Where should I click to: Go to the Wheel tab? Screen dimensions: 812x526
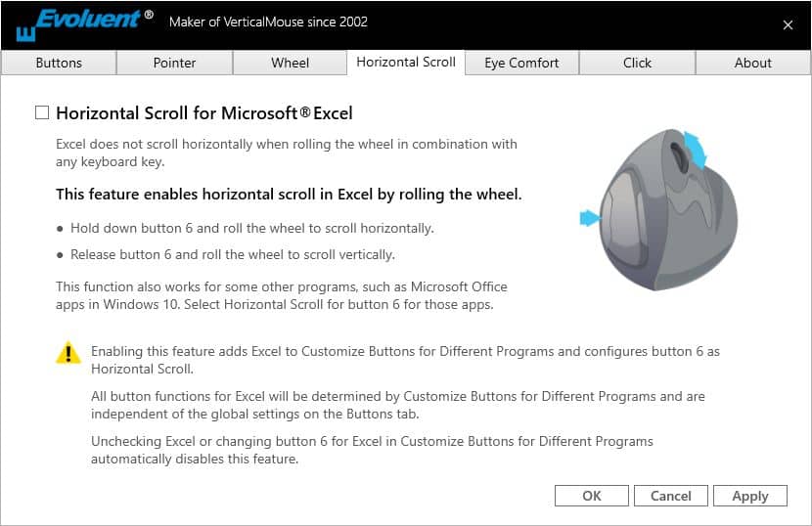[x=290, y=63]
